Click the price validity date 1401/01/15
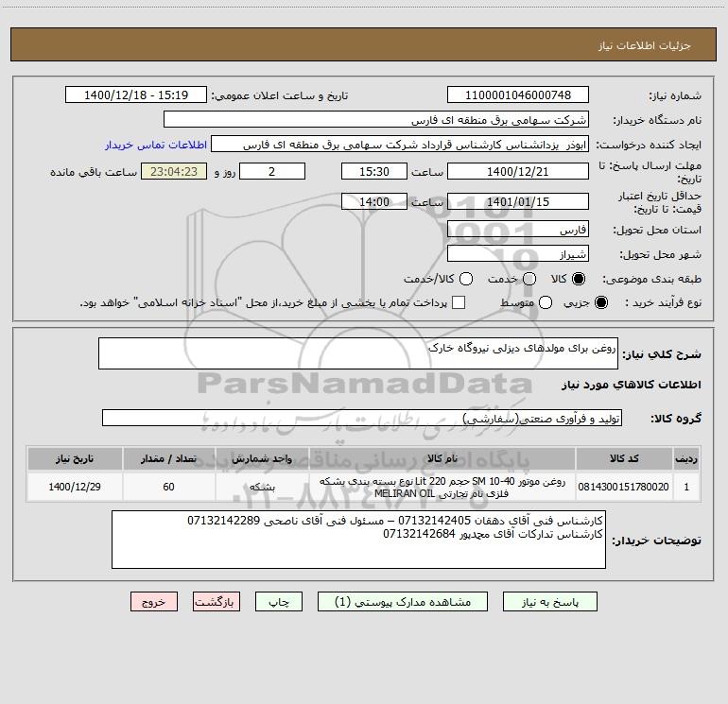Image resolution: width=728 pixels, height=704 pixels. [518, 201]
